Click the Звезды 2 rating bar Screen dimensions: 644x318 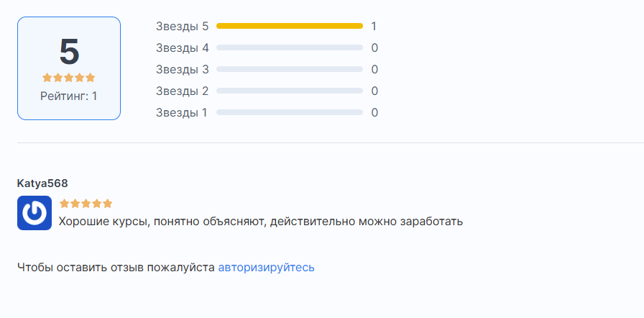(290, 91)
